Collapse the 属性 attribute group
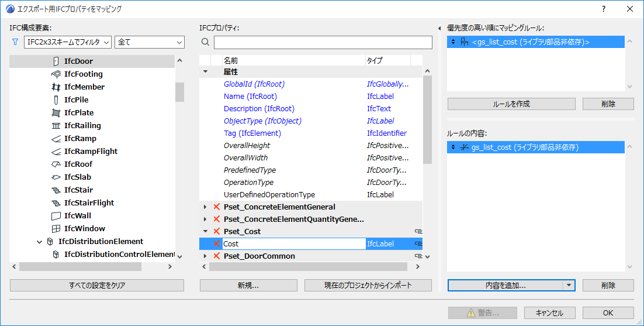 coord(205,71)
